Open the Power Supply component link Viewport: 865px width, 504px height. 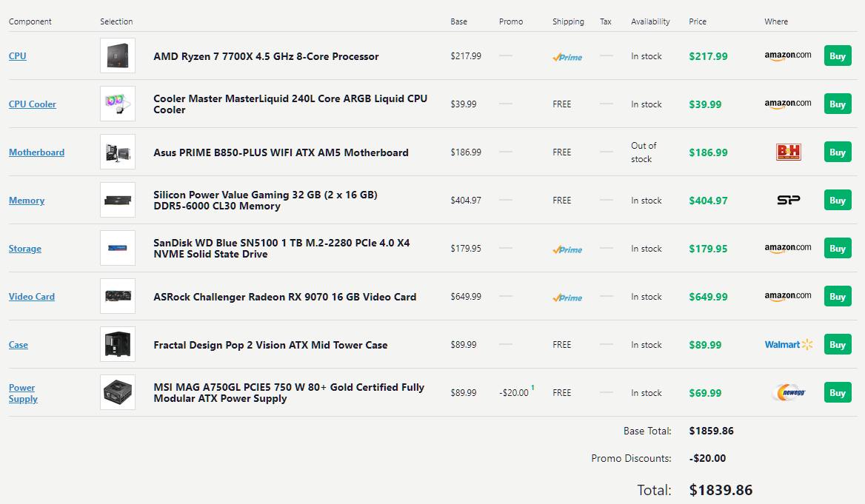coord(23,392)
